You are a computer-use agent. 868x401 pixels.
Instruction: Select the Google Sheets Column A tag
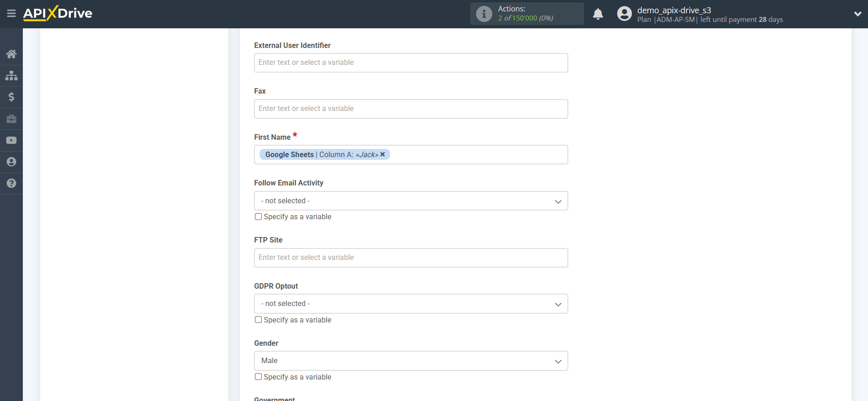pos(324,154)
